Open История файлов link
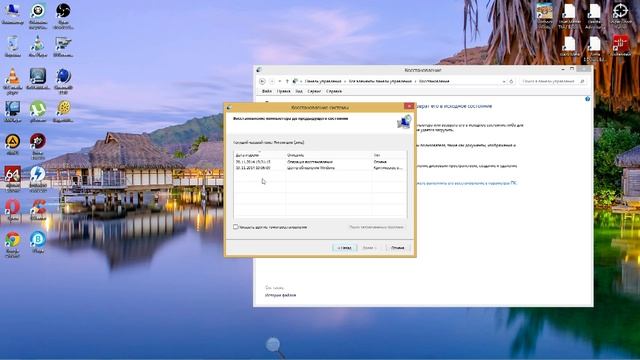Image resolution: width=640 pixels, height=360 pixels. point(280,295)
